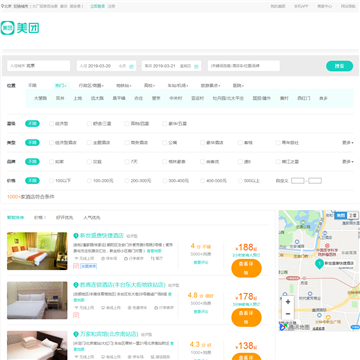Screen dimensions: 360x360
Task: Click the location pin icon beside 北京
Action: pyautogui.click(x=3, y=6)
